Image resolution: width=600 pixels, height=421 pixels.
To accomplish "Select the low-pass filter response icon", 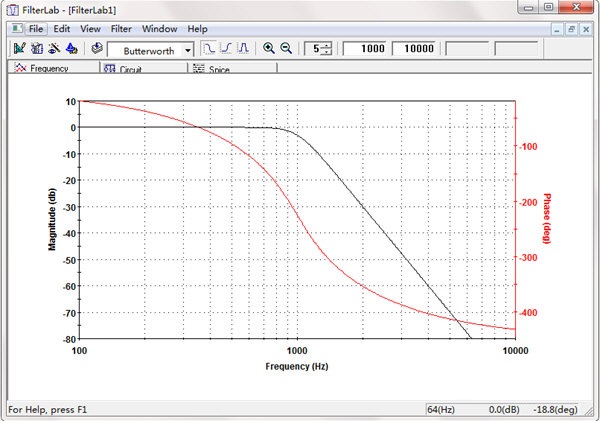I will point(209,48).
